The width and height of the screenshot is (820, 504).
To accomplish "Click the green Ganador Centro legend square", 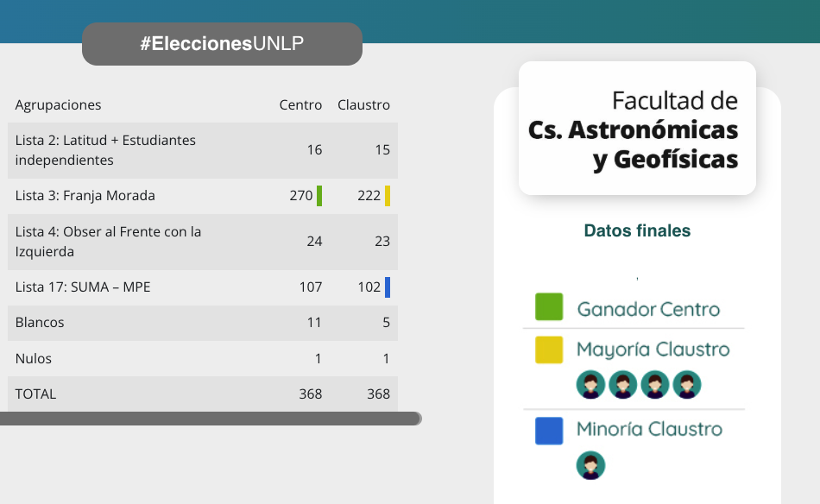I will [x=549, y=307].
